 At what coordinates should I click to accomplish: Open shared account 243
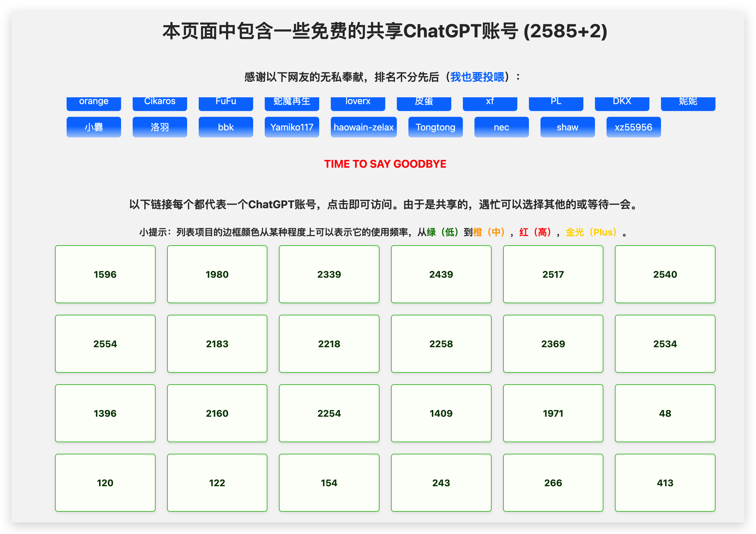pos(441,483)
